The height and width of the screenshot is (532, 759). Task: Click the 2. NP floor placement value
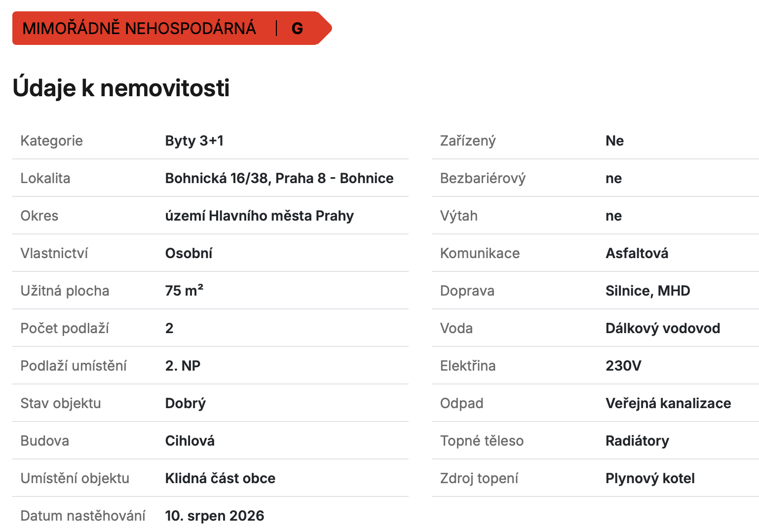[183, 366]
